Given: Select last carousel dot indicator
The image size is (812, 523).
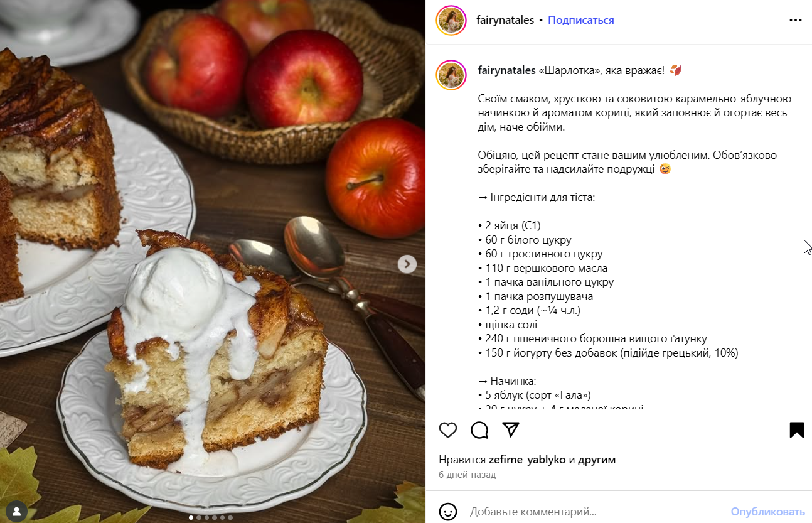Looking at the screenshot, I should click(230, 518).
